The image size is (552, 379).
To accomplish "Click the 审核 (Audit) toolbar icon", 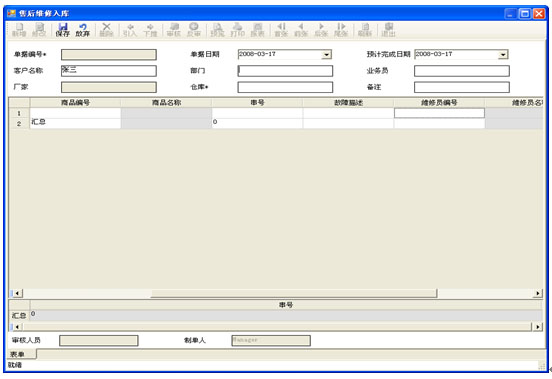I will [x=174, y=30].
